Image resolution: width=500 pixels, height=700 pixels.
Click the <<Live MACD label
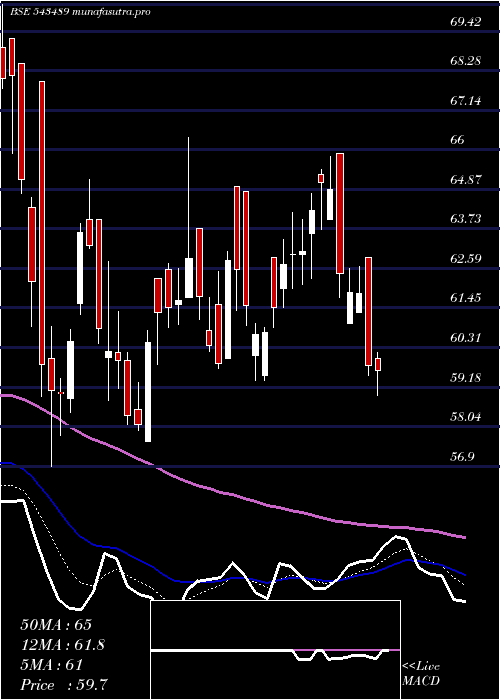click(421, 674)
